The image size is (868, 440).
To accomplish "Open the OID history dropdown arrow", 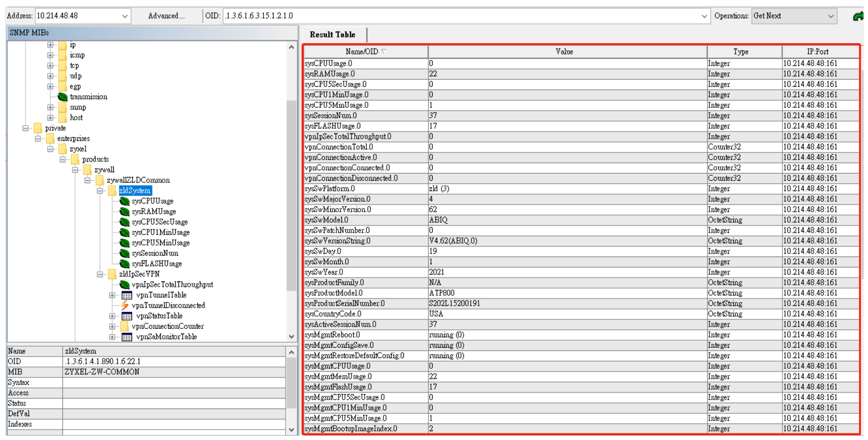I will [704, 16].
